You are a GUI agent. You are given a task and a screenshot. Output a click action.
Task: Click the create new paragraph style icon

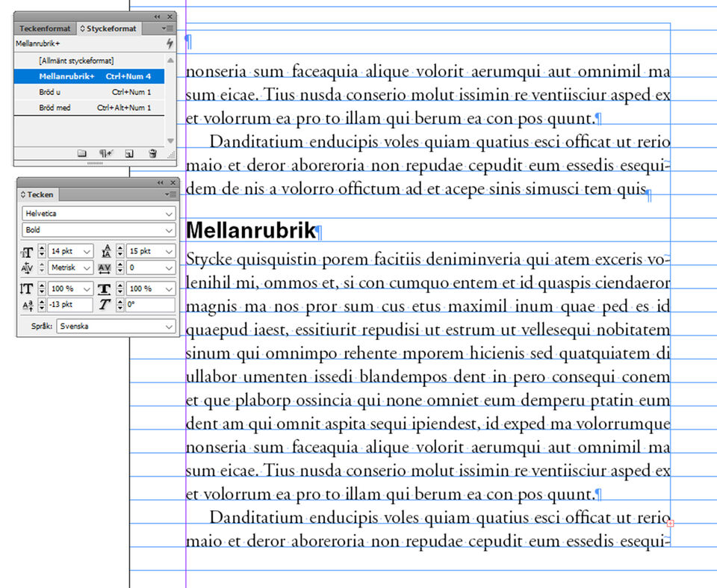pyautogui.click(x=129, y=153)
